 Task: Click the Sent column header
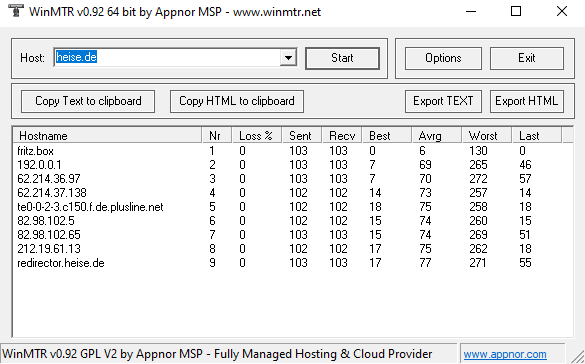[x=302, y=136]
